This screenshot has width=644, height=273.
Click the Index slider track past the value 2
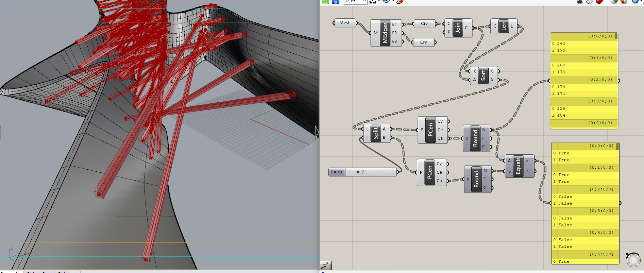pyautogui.click(x=379, y=172)
